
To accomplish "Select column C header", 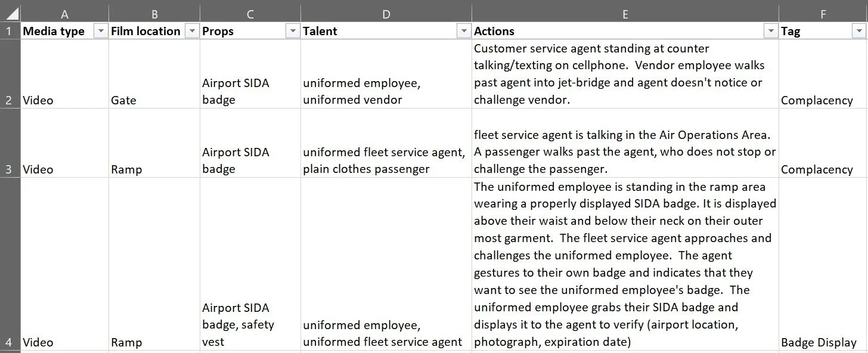I will (250, 14).
